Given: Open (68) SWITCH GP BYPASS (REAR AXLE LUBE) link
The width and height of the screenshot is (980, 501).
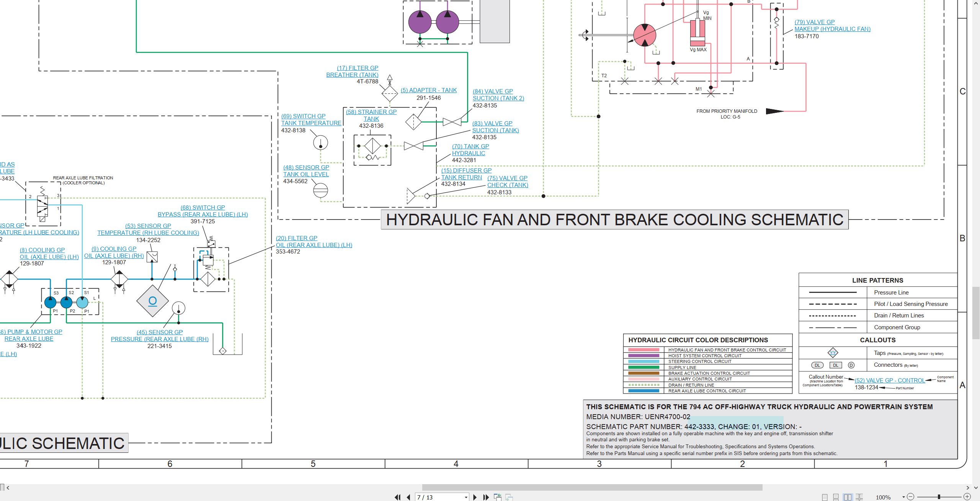Looking at the screenshot, I should coord(203,211).
